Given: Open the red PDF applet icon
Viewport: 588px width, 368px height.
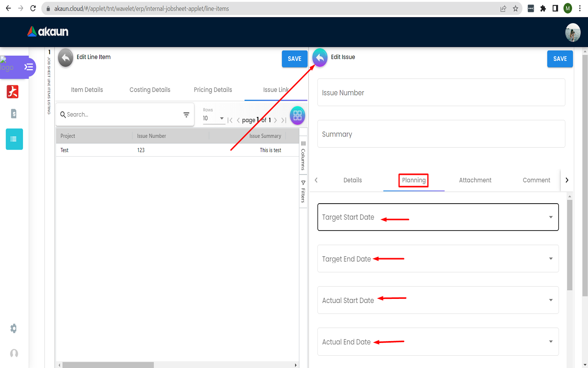Looking at the screenshot, I should coord(13,92).
